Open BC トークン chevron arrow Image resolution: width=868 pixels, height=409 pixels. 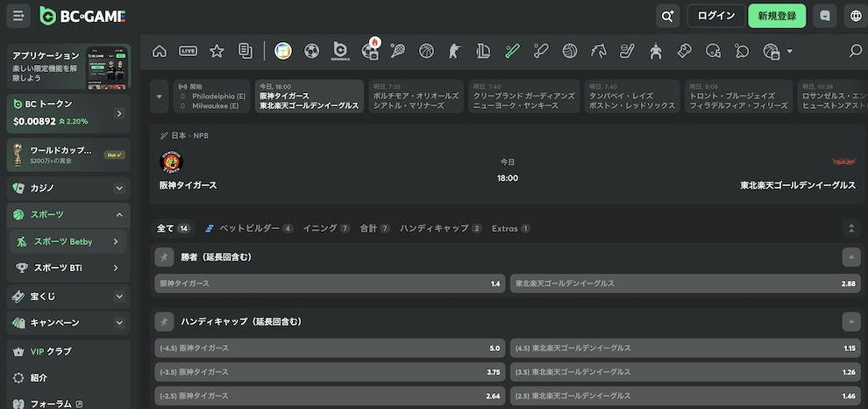119,113
